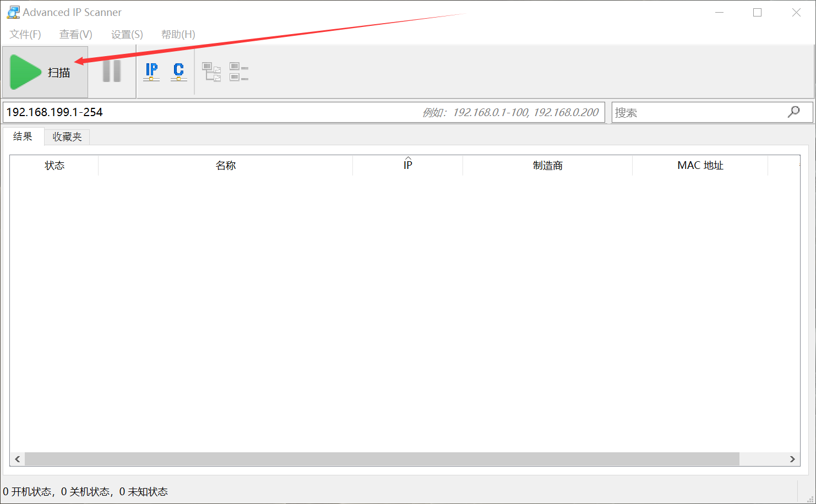This screenshot has width=816, height=504.
Task: Click the IP address range icon
Action: click(151, 72)
